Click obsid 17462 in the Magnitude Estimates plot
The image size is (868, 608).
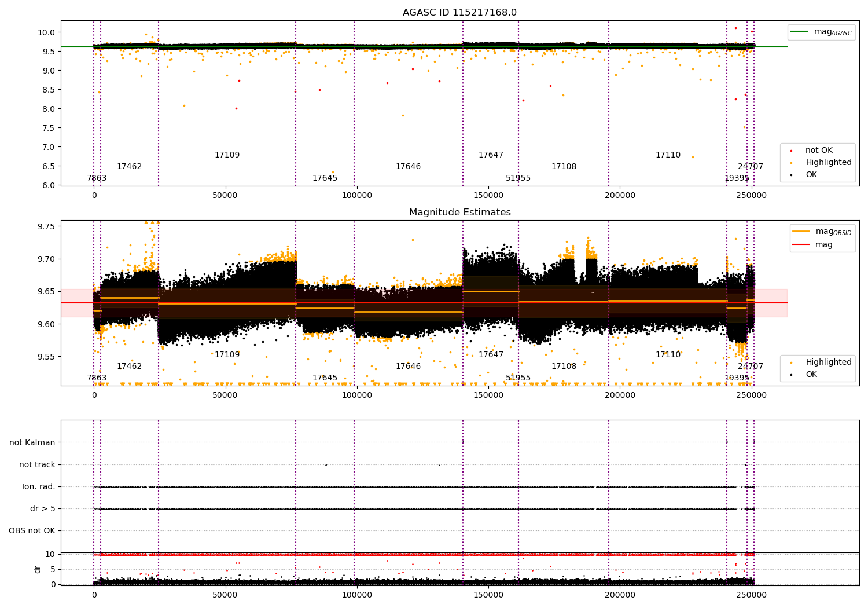[129, 367]
